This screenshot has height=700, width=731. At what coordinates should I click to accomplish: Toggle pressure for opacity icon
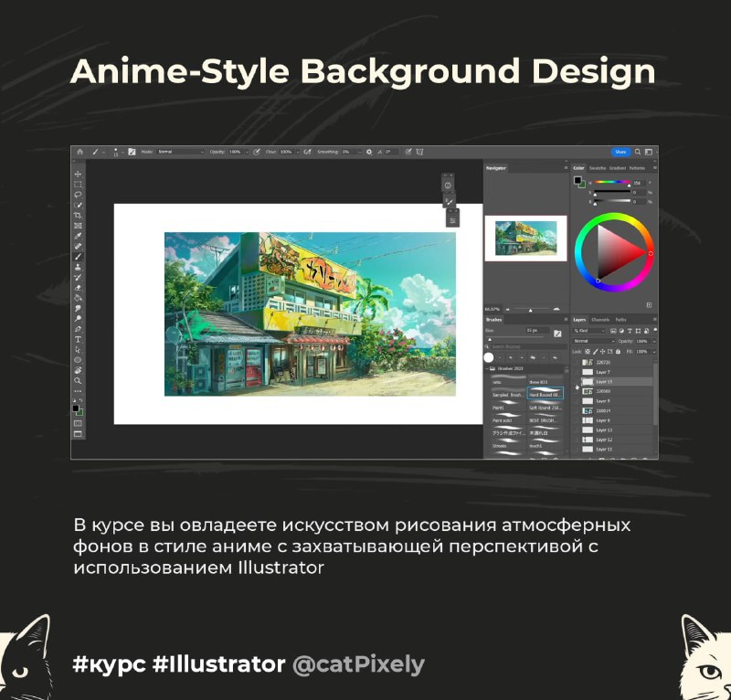coord(257,152)
